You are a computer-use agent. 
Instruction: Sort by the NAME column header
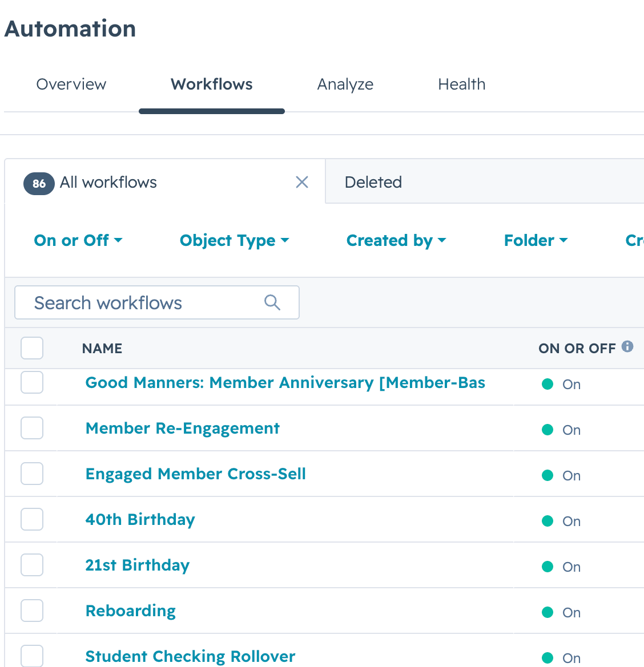pos(102,349)
